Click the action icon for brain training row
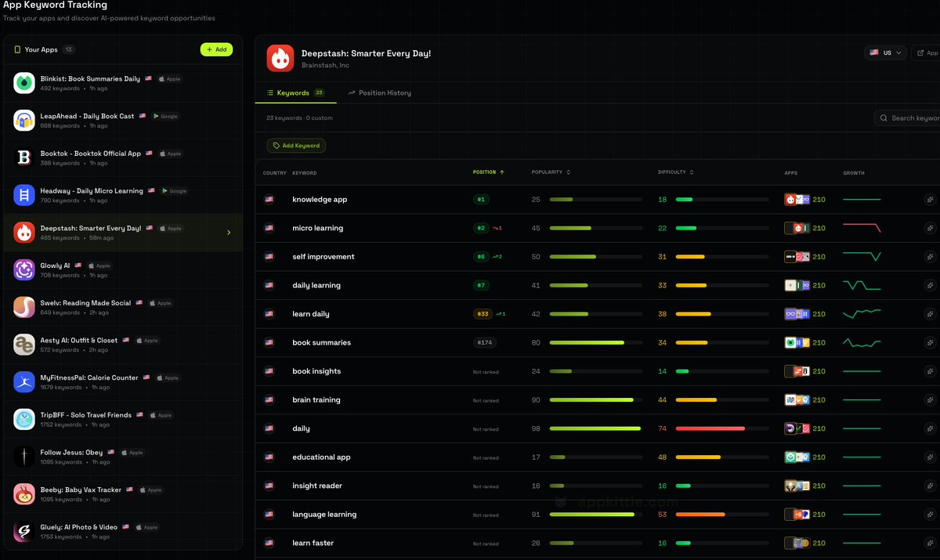This screenshot has width=940, height=560. 930,399
